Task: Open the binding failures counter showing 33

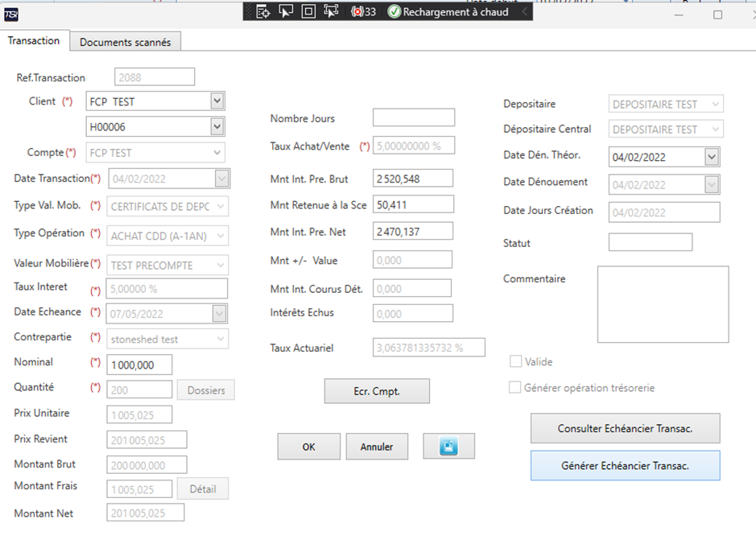Action: pyautogui.click(x=364, y=11)
